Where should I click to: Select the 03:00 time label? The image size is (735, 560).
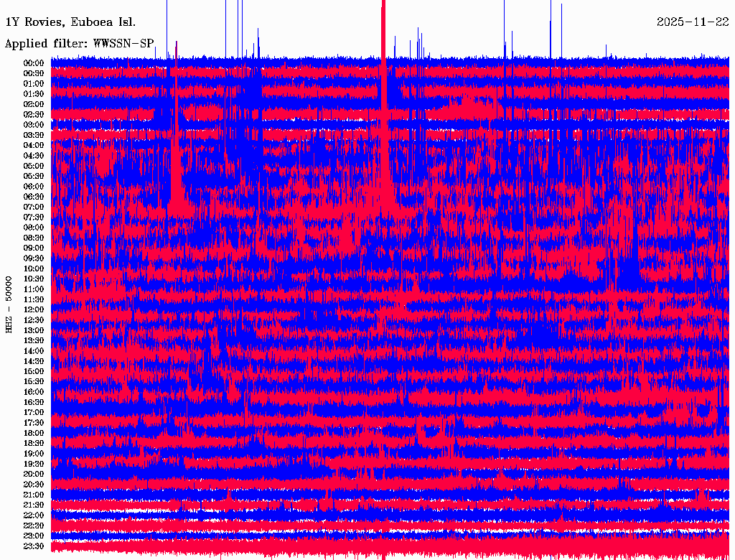[x=34, y=125]
